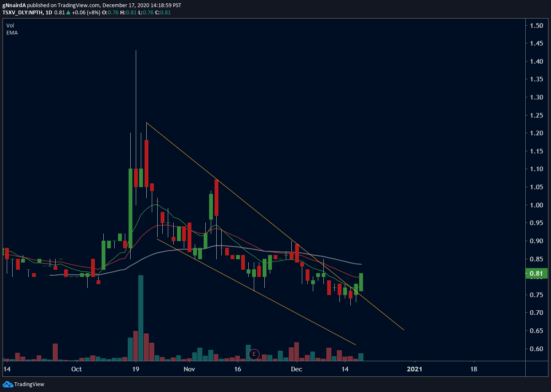Click the 'Nov' date axis label
The image size is (551, 392).
[189, 369]
